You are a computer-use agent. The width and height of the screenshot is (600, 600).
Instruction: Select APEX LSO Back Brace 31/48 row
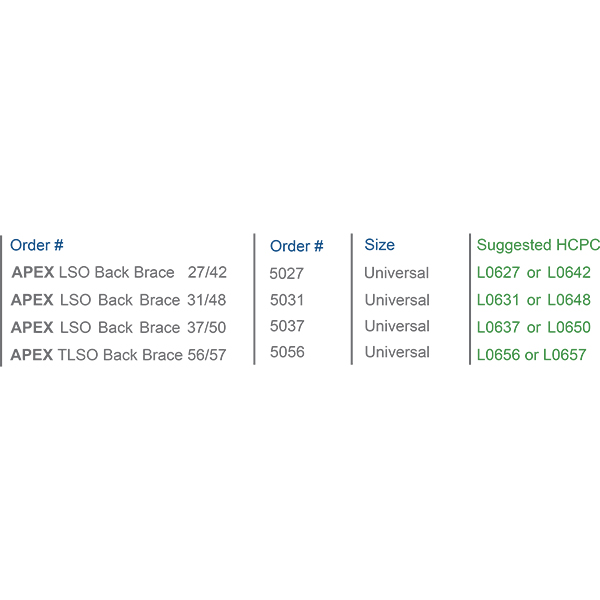119,300
